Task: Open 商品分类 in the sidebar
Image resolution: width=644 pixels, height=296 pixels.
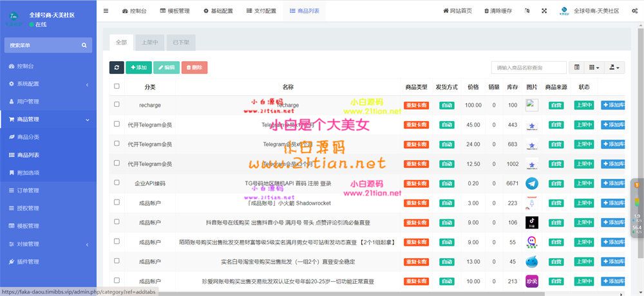Action: click(48, 137)
